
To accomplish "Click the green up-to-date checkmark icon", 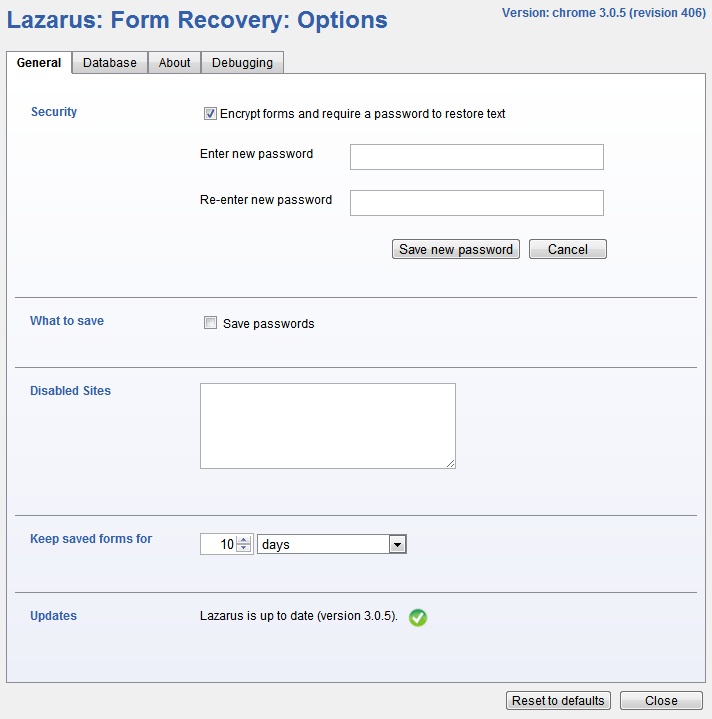I will pyautogui.click(x=418, y=617).
